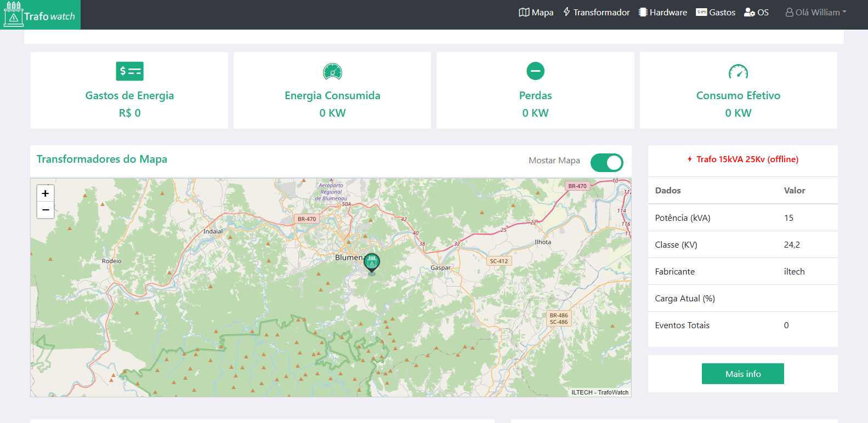The width and height of the screenshot is (868, 423).
Task: Navigate to the Gastos section
Action: click(x=716, y=12)
